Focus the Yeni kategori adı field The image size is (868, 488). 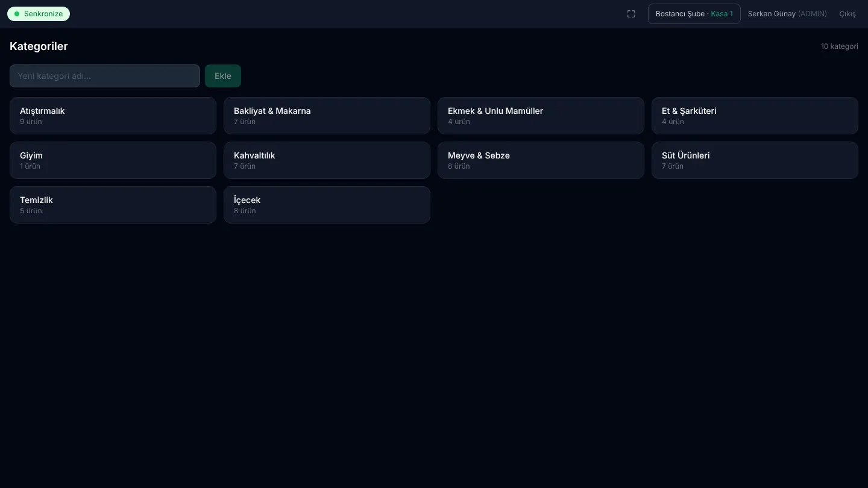click(105, 76)
